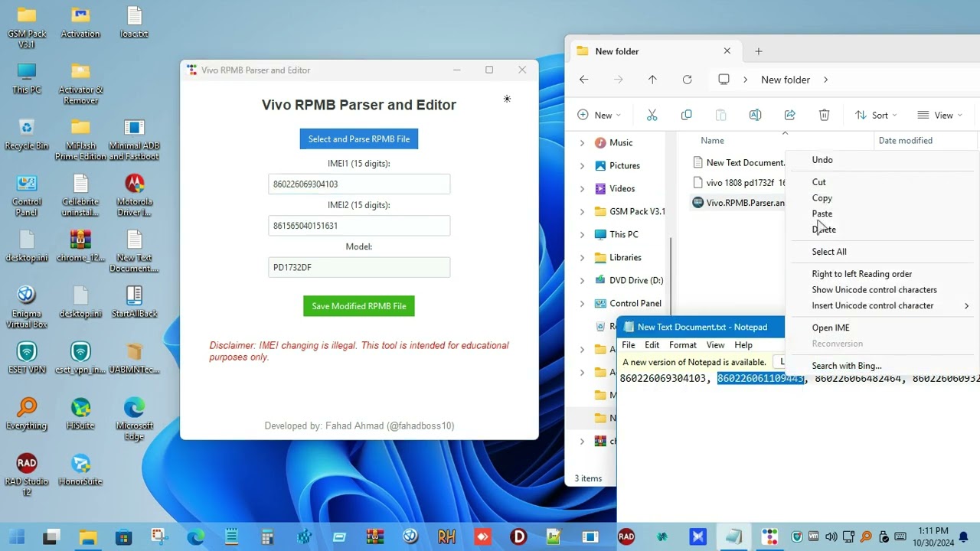Open Notepad View menu
The height and width of the screenshot is (551, 980).
pyautogui.click(x=715, y=345)
